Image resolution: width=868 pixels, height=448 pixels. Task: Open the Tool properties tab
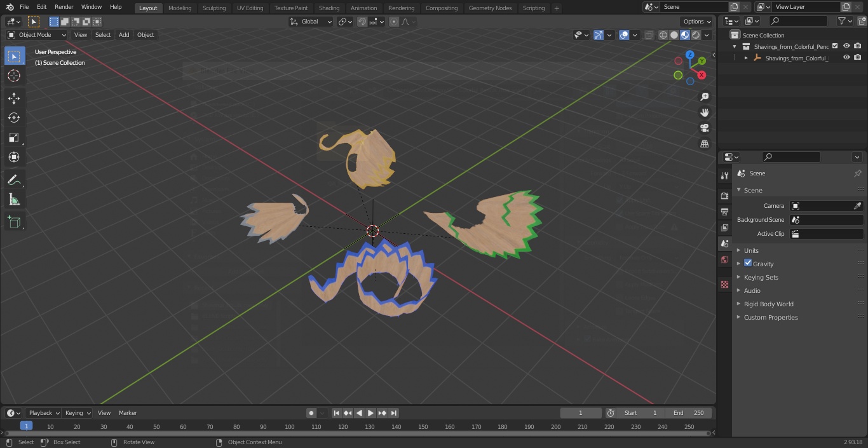[724, 175]
